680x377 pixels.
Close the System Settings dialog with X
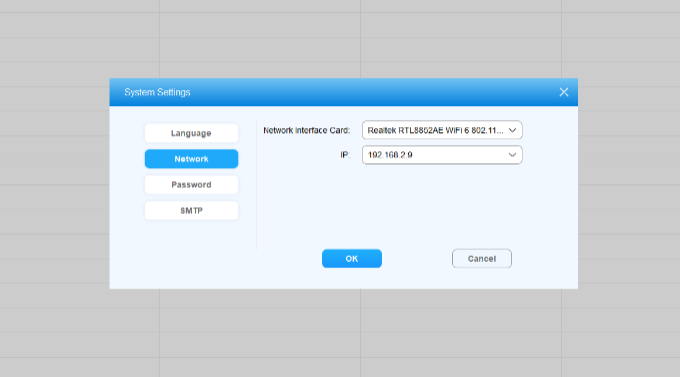coord(563,92)
